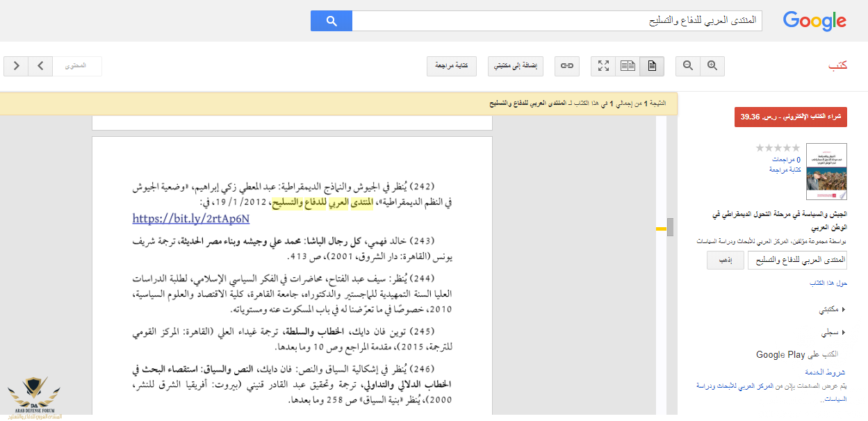Go to the next page arrow

(16, 66)
